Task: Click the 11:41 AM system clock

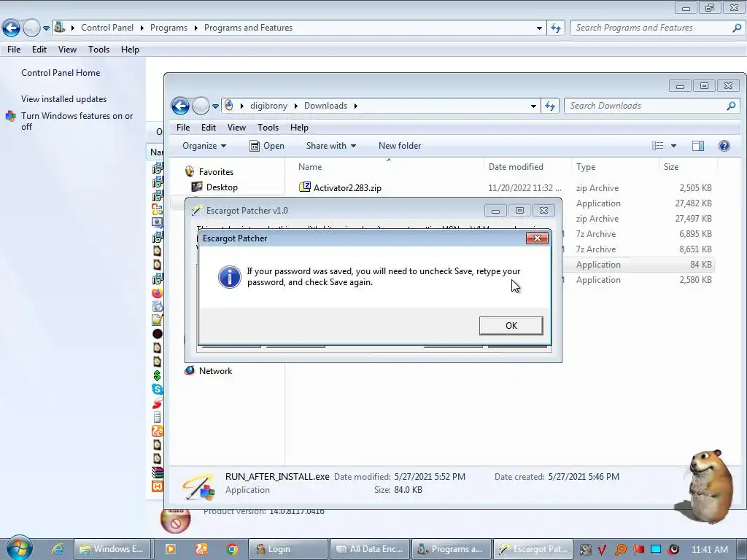Action: 710,550
